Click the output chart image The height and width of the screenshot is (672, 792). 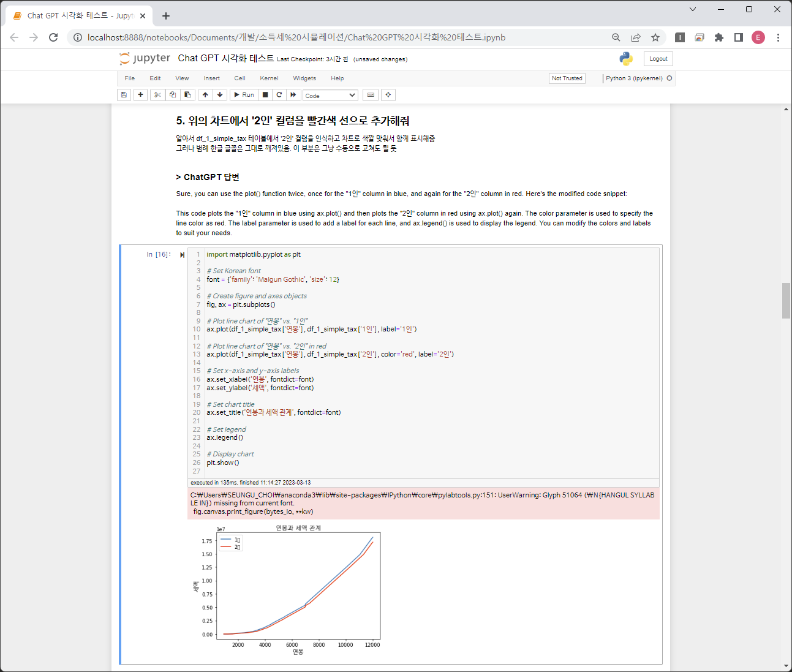tap(287, 591)
